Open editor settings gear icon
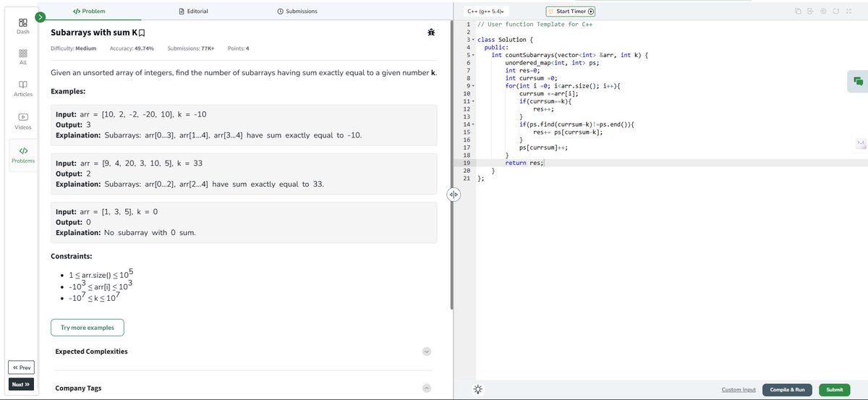 point(823,12)
